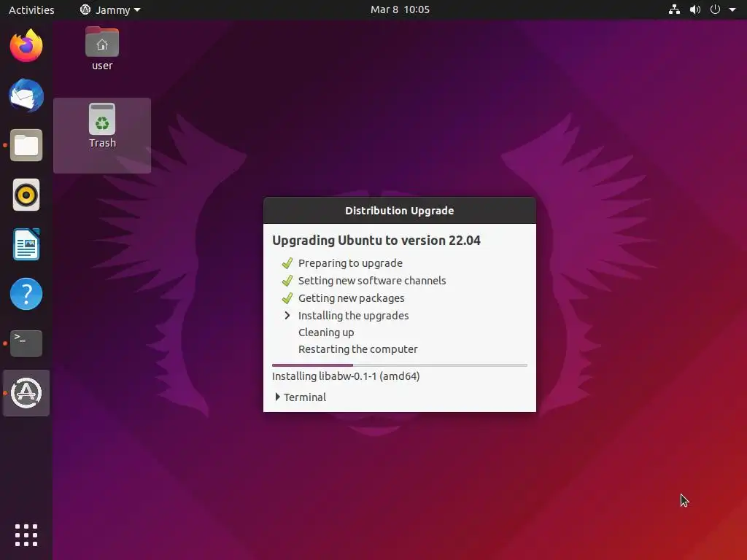Open Rhythmbox music player from the dock
The height and width of the screenshot is (560, 747).
point(26,195)
